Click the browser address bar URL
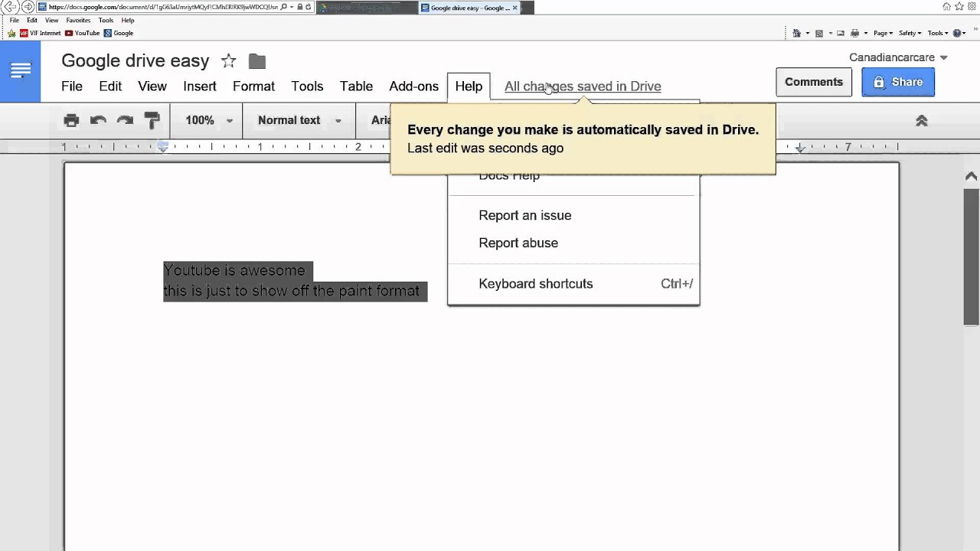The height and width of the screenshot is (551, 980). tap(163, 7)
